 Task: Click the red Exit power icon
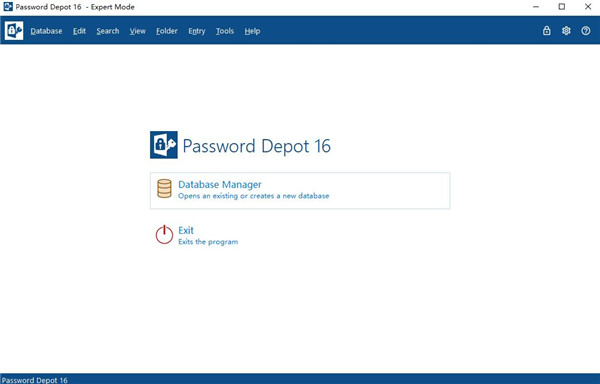point(164,234)
